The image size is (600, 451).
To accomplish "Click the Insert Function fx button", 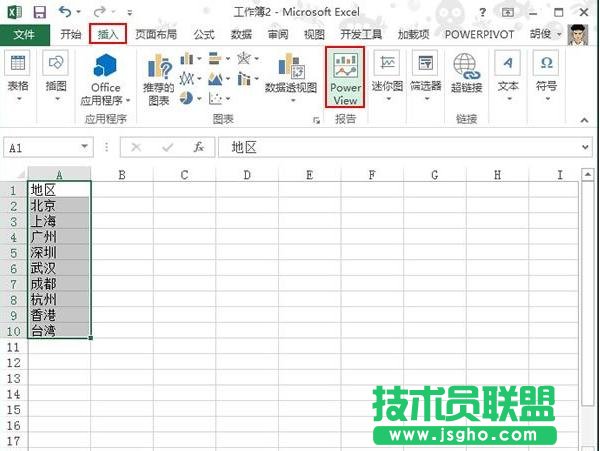I will tap(199, 147).
